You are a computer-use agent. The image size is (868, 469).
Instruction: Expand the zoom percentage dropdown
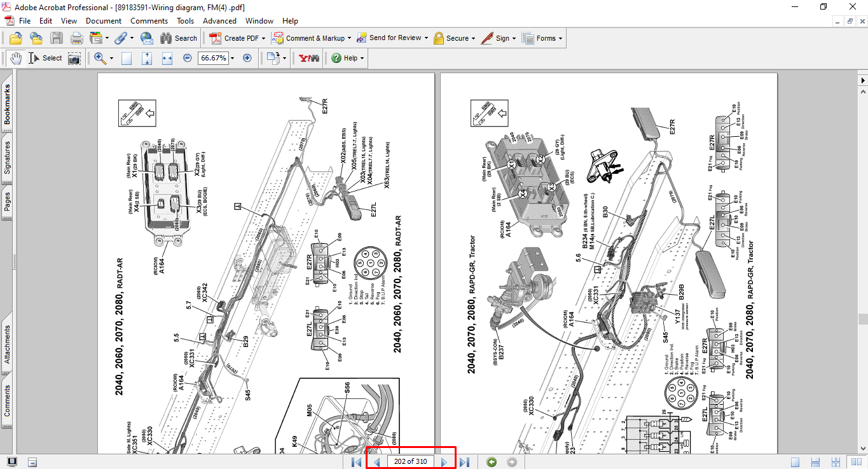click(x=232, y=58)
